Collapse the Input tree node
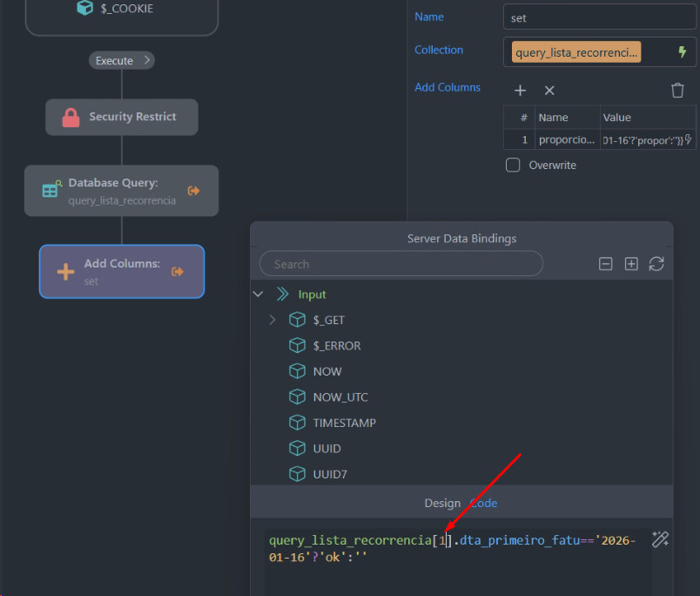 [259, 295]
